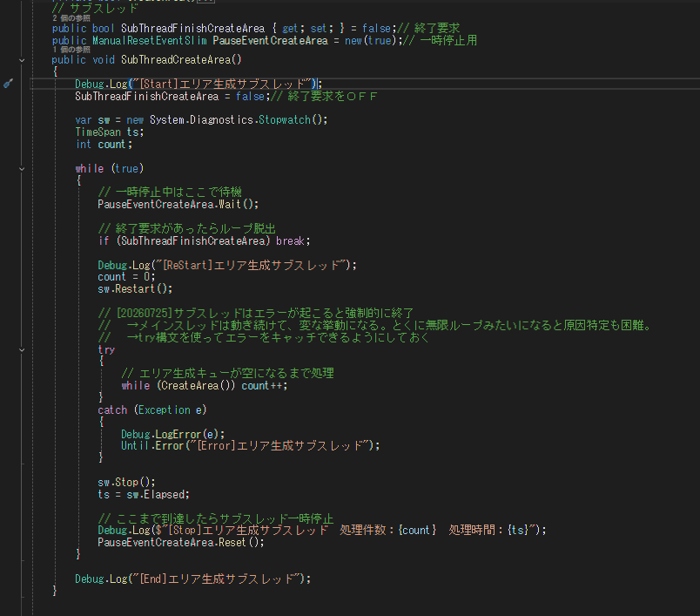Click 'new(true)' in the PauseEventCreateArea declaration

coord(372,41)
